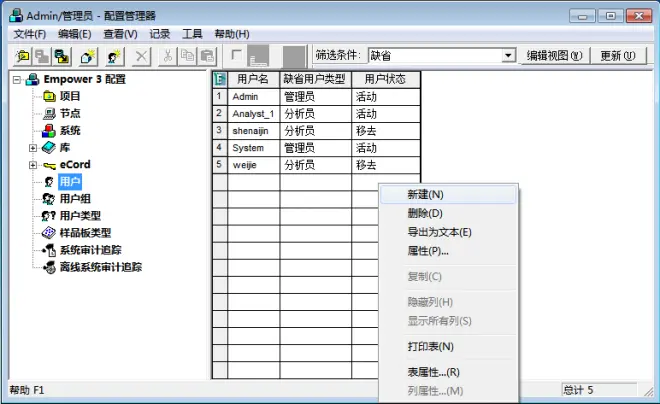Screen dimensions: 660x404
Task: Select the 离线系统审计追踪 tree item
Action: [101, 267]
